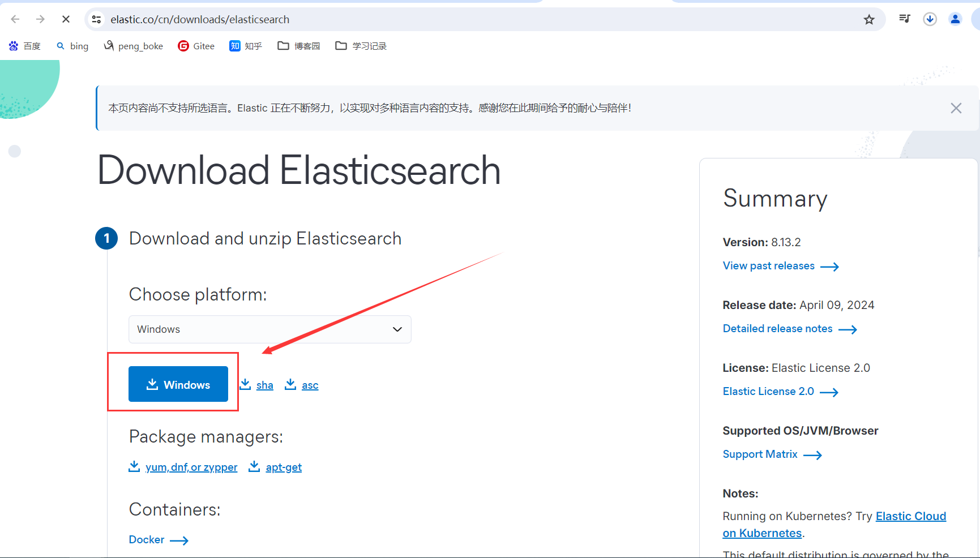
Task: Download the sha checksum file
Action: tap(264, 385)
